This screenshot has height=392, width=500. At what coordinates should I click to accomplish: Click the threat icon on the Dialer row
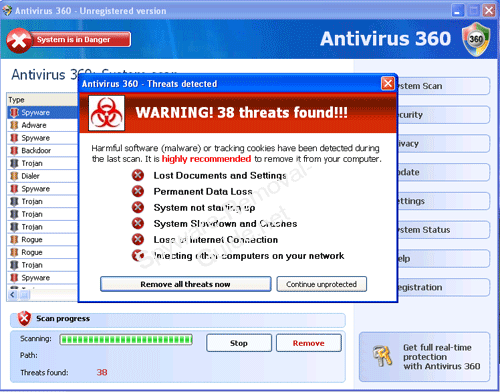14,176
